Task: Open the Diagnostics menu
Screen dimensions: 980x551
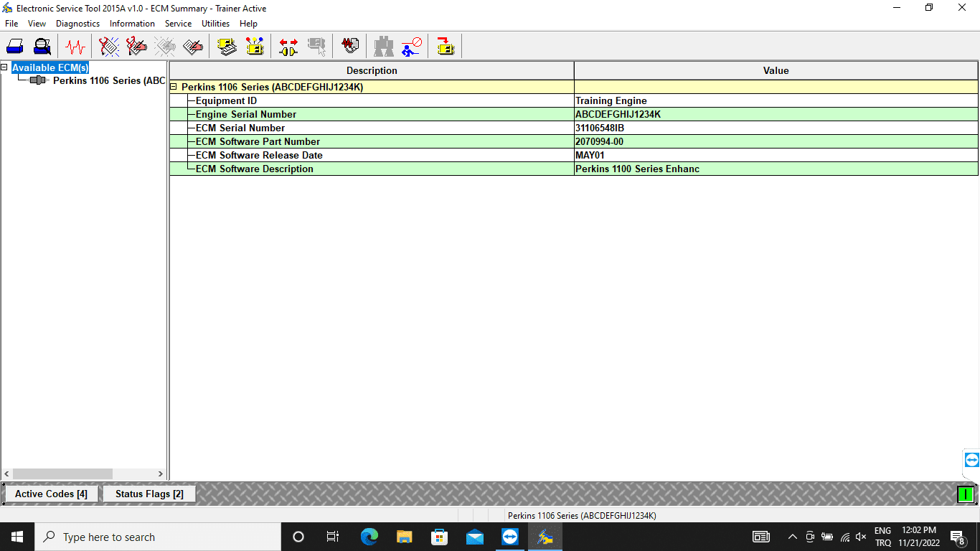Action: point(77,24)
